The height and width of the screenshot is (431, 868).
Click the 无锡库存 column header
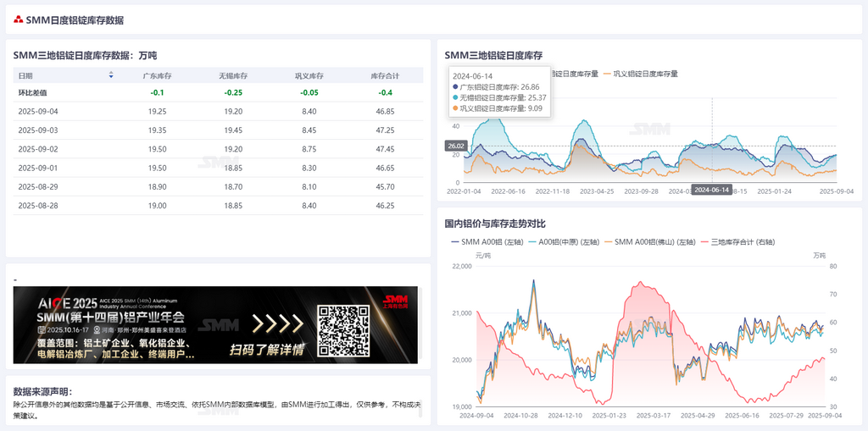coord(233,75)
